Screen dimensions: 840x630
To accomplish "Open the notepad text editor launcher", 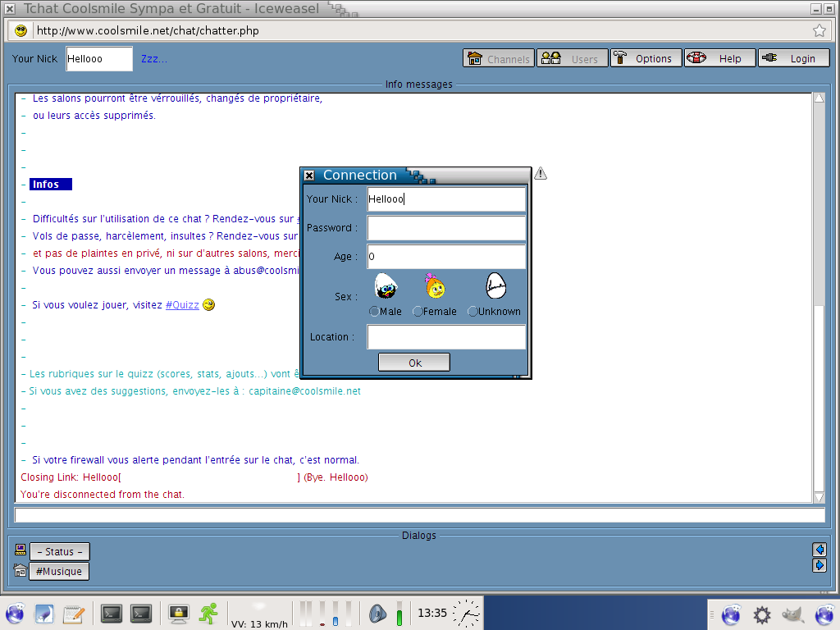I will (x=73, y=614).
